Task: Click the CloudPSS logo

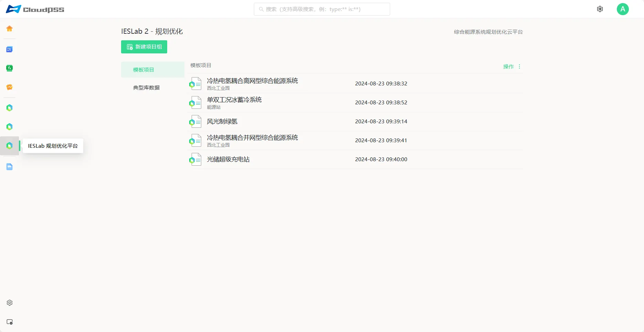Action: 35,9
